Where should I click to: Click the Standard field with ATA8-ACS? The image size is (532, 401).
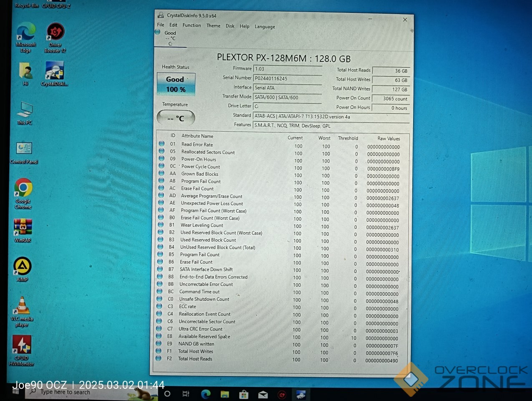pos(331,117)
